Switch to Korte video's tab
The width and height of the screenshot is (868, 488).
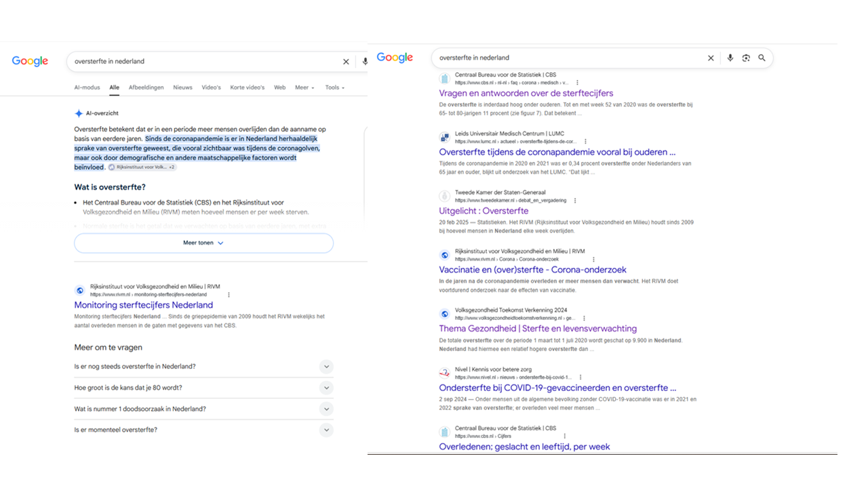(x=247, y=87)
